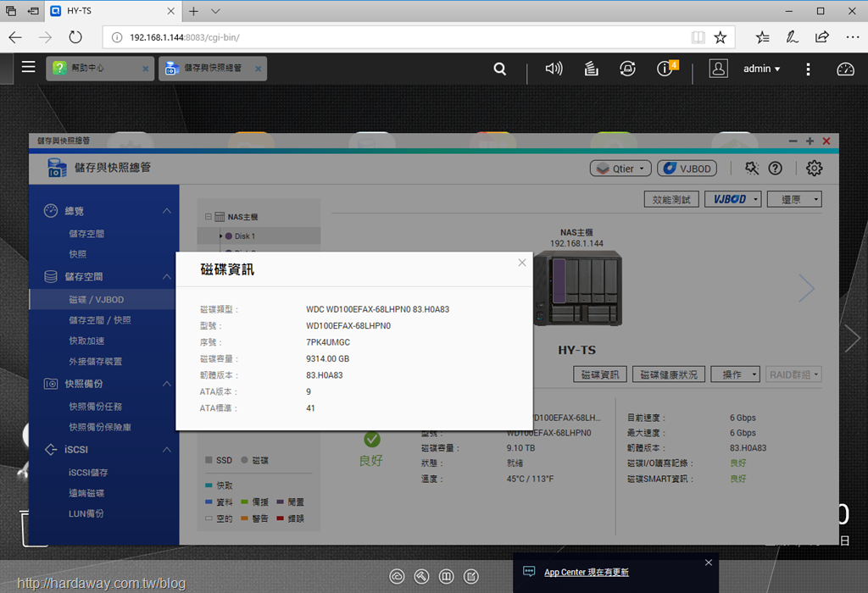Open a new browser tab

tap(193, 11)
